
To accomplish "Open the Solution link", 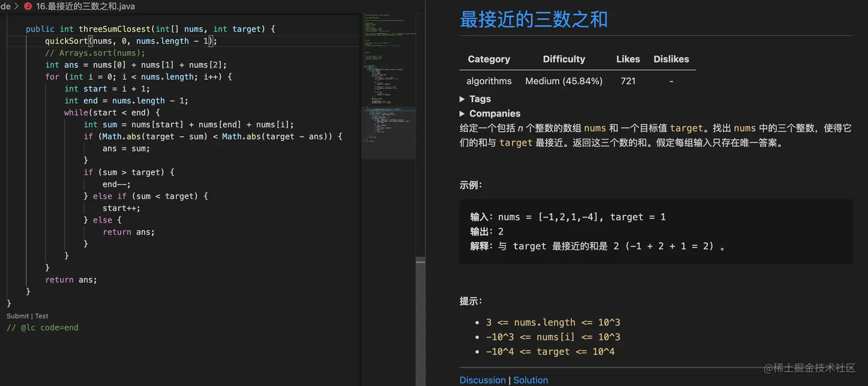I will (530, 380).
